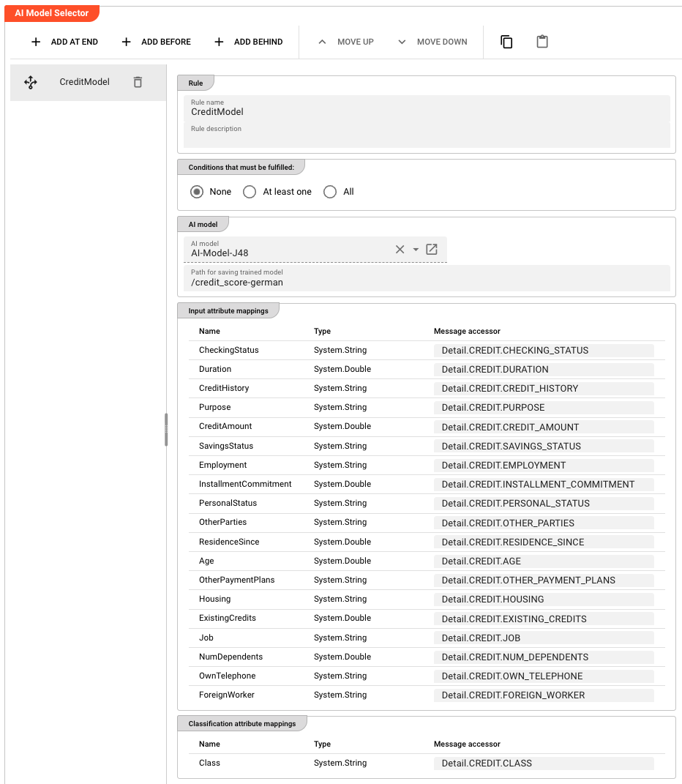Click the paste clipboard icon in the toolbar

click(542, 42)
